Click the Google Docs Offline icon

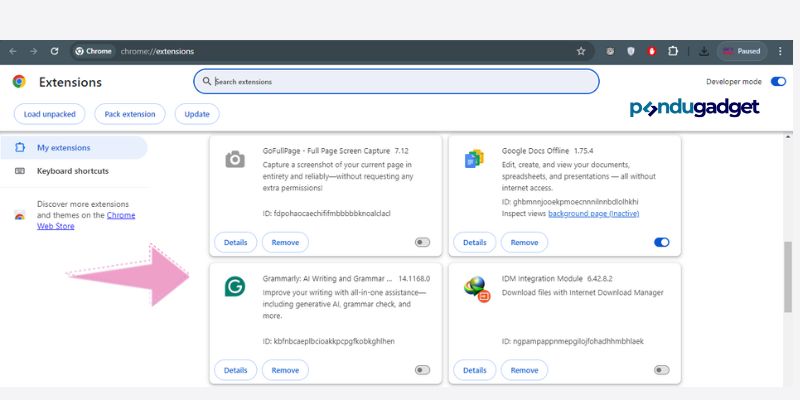pos(474,159)
